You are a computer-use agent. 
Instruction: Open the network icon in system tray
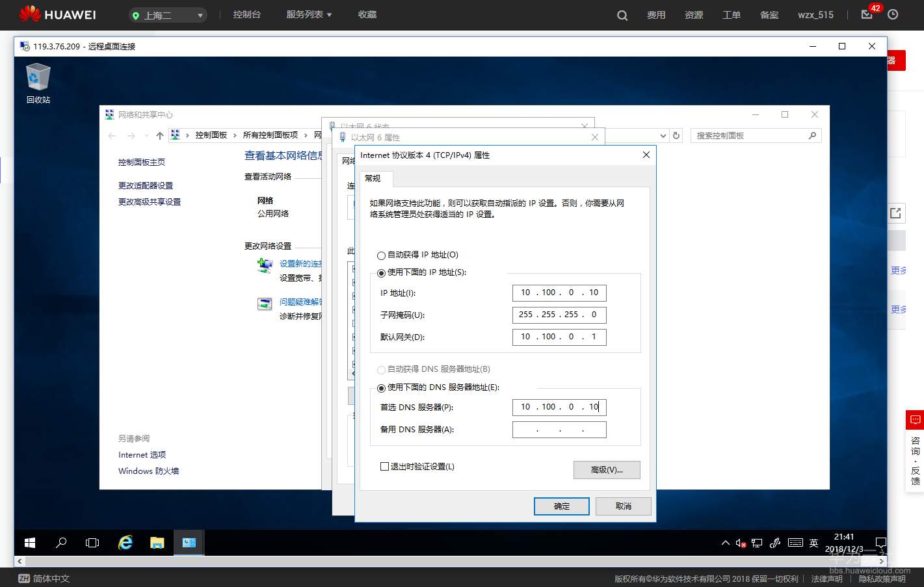click(x=756, y=542)
